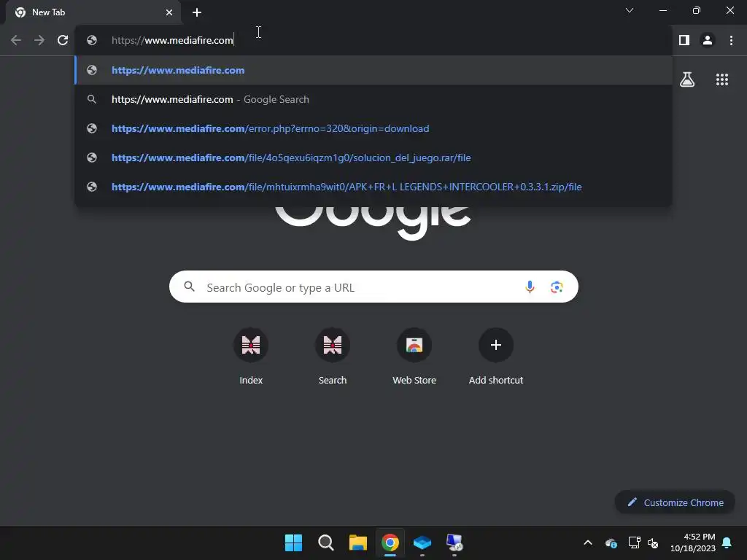Open the Web Store shortcut
Viewport: 747px width, 560px height.
[414, 357]
